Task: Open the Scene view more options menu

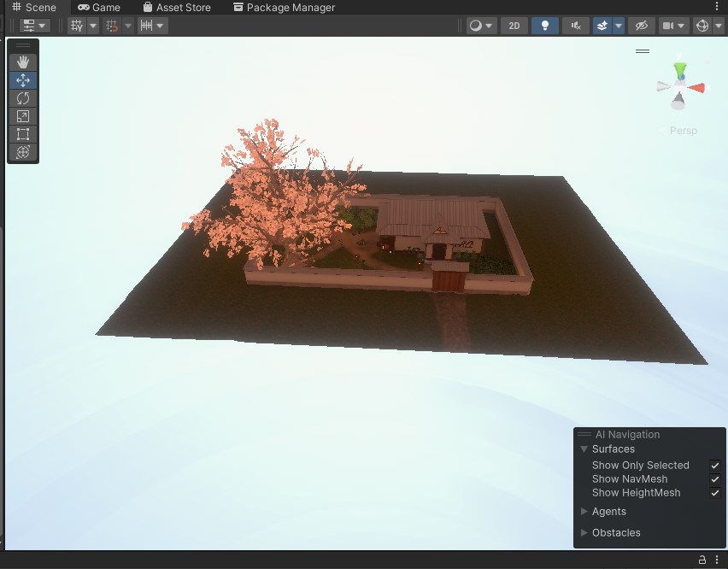Action: 718,7
